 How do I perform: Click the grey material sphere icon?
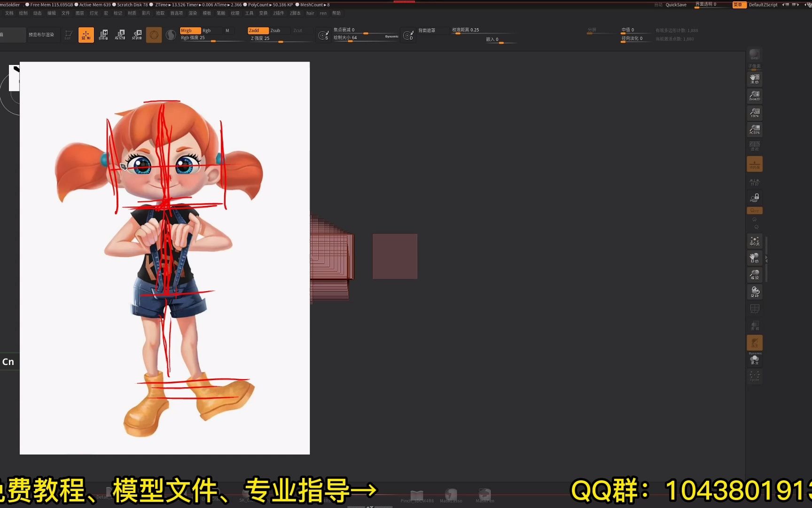tap(171, 35)
